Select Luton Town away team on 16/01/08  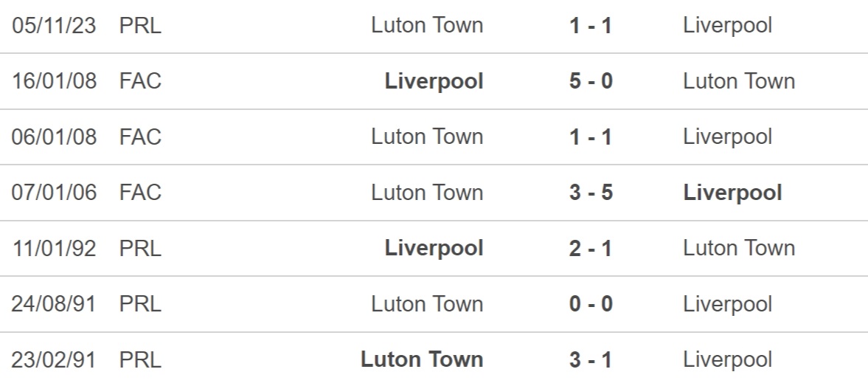pos(739,81)
